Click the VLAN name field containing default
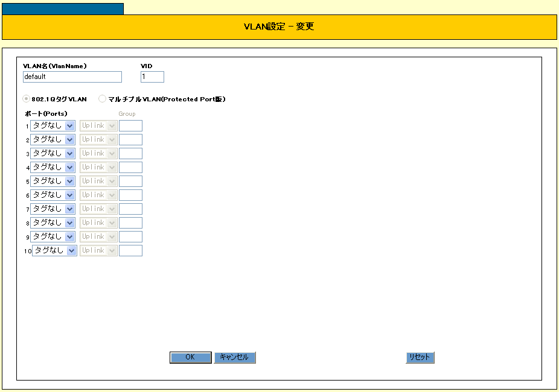 click(72, 77)
